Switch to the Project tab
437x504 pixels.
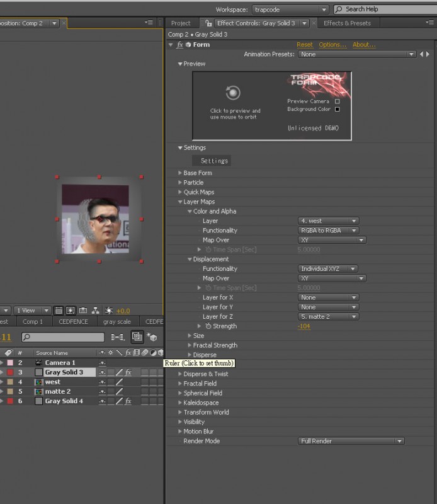click(x=181, y=23)
